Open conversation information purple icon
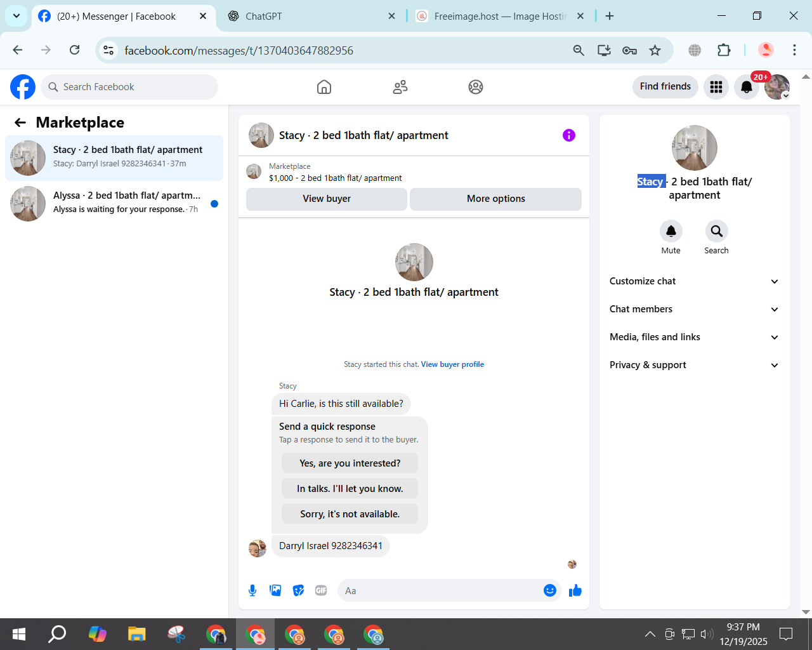The height and width of the screenshot is (650, 812). click(569, 135)
